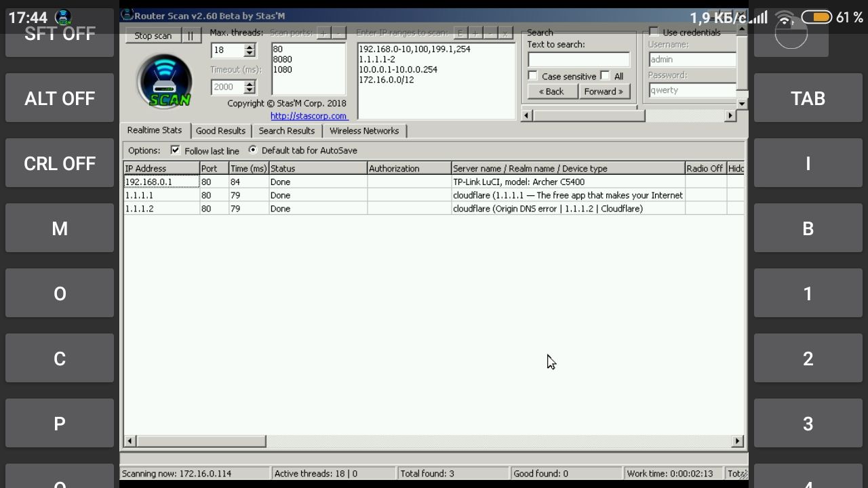Toggle the CRL OFF key

(x=60, y=163)
